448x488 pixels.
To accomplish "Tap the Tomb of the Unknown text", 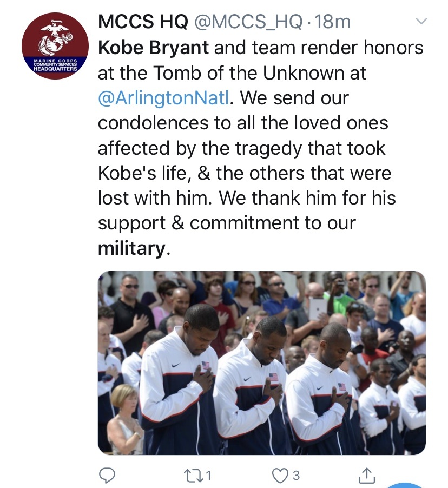I will tap(232, 72).
